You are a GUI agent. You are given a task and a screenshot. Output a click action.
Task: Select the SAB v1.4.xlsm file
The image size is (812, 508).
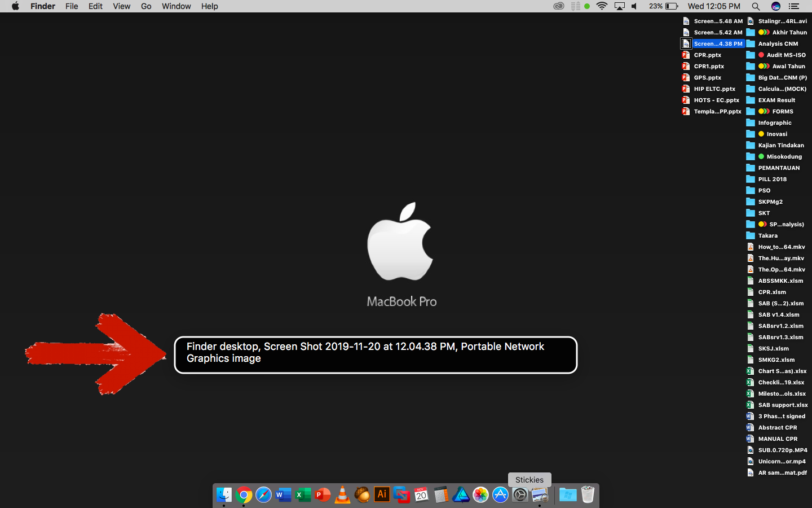click(x=773, y=314)
